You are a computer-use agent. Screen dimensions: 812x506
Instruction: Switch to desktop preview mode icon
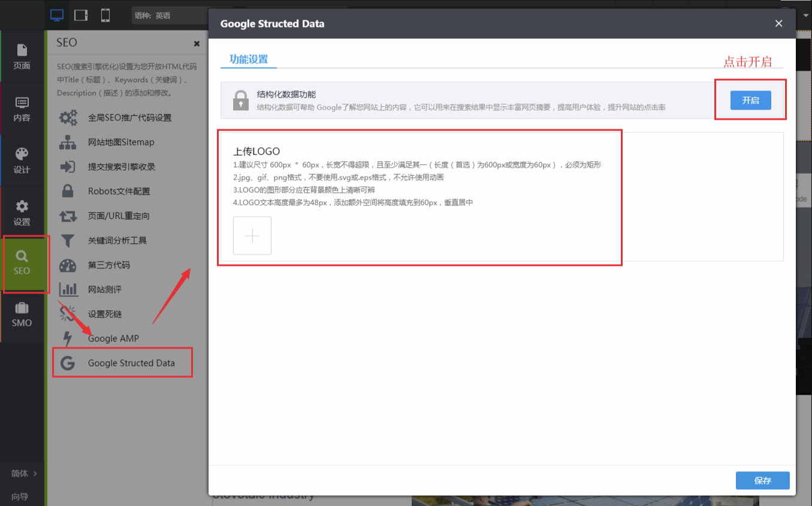click(x=57, y=16)
